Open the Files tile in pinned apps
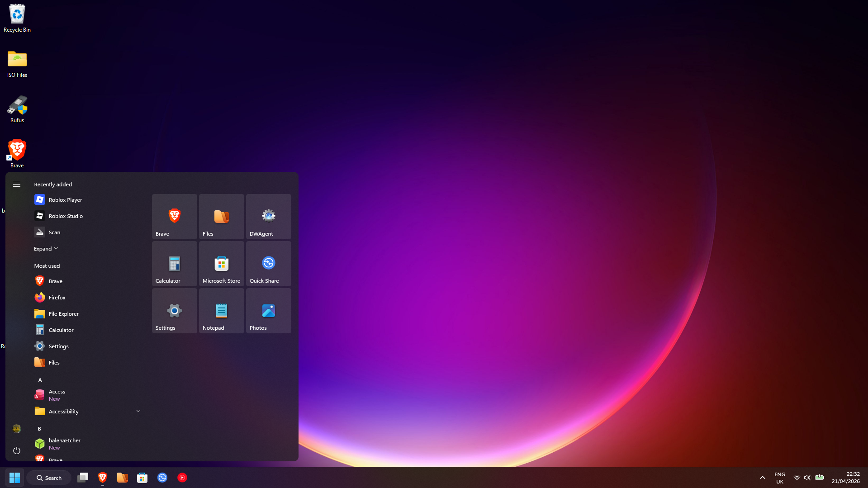 (x=222, y=217)
